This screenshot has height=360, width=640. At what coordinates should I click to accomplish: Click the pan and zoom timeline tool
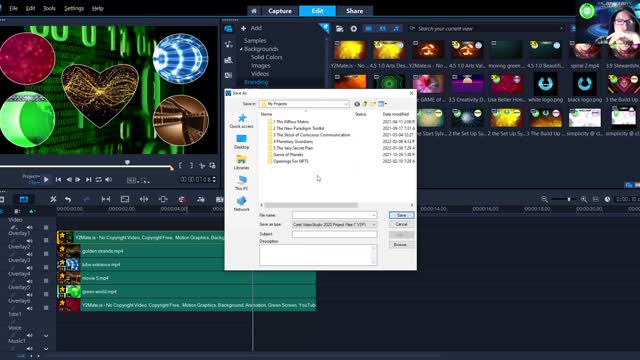coord(125,199)
